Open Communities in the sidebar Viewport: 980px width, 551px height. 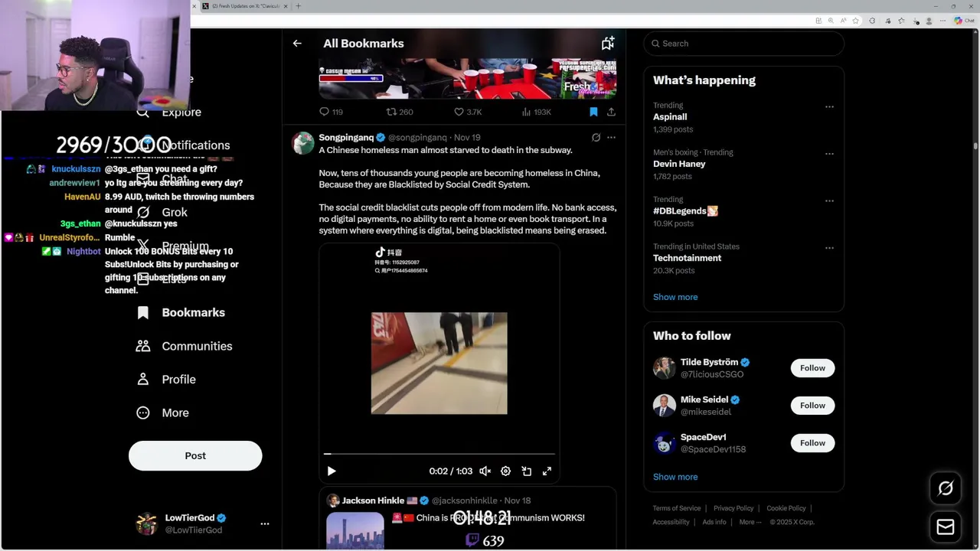point(184,346)
